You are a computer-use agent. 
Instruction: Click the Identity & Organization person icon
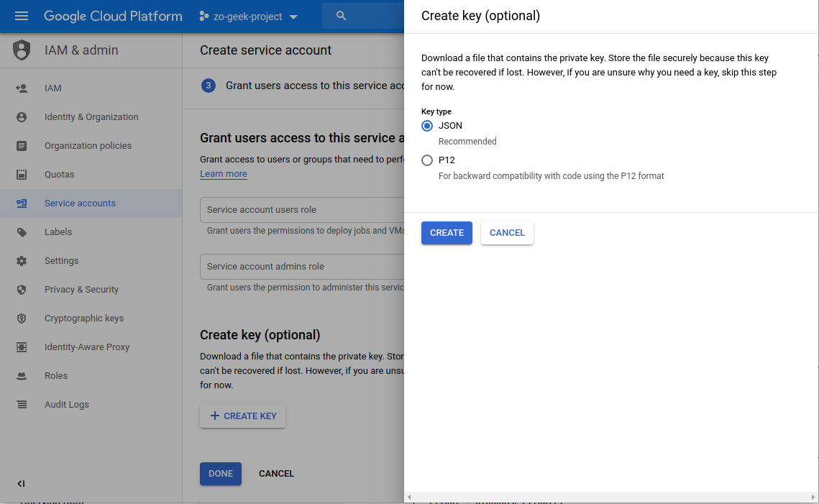pos(22,117)
